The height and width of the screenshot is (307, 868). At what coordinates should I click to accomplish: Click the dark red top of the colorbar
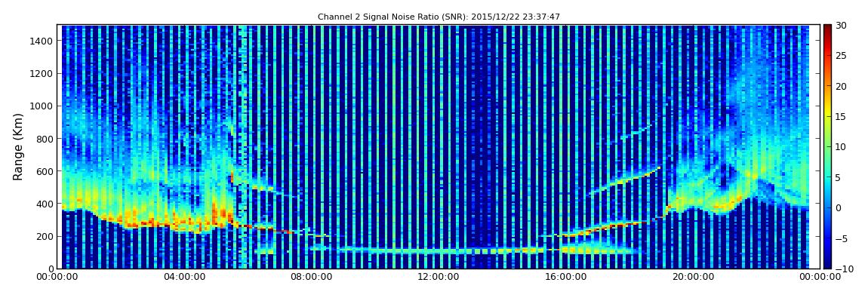[827, 29]
